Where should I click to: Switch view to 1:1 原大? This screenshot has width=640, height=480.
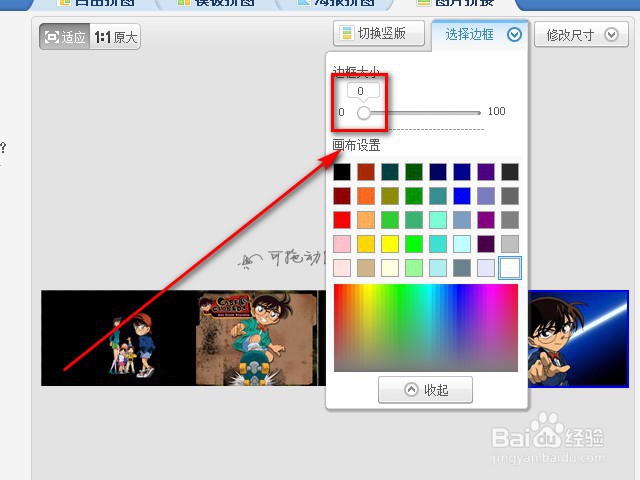coord(115,37)
